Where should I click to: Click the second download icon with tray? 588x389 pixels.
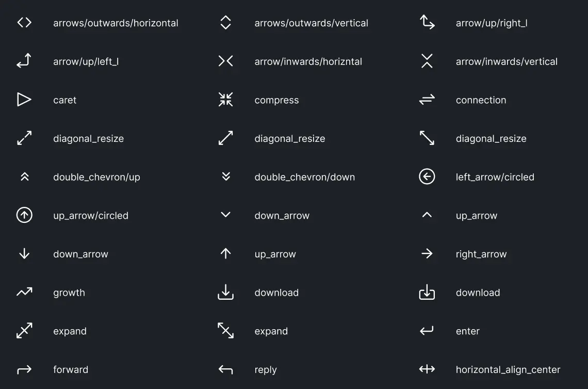tap(427, 292)
